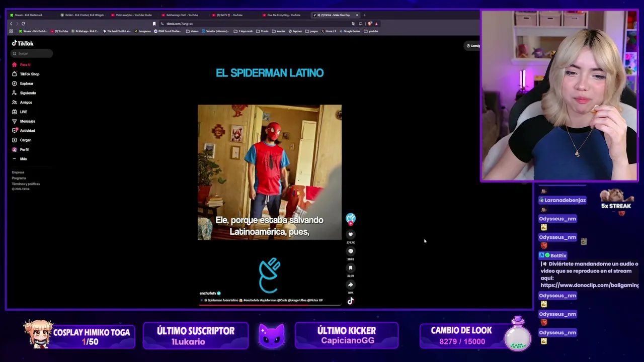Expand the Más menu
This screenshot has height=362, width=644.
(24, 159)
